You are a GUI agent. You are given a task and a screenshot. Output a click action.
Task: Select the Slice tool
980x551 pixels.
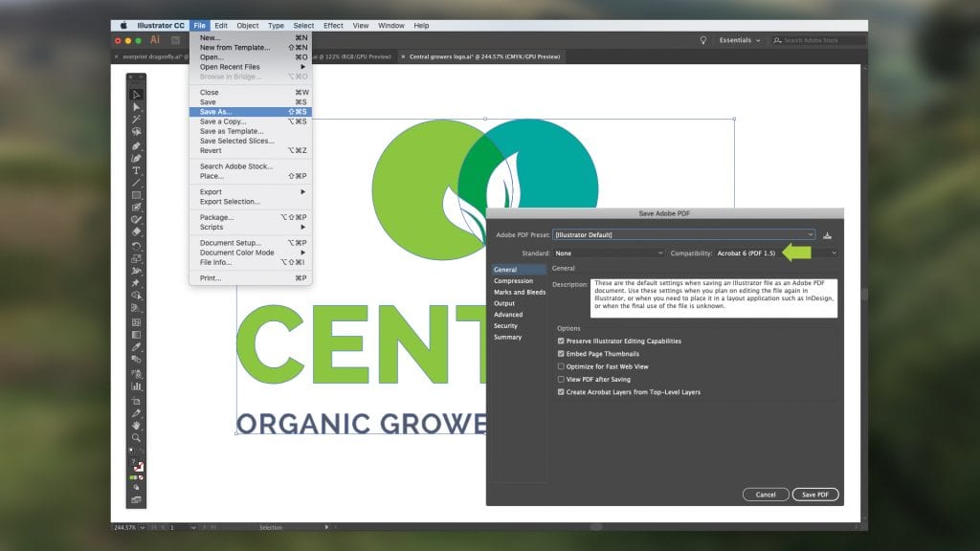tap(136, 413)
